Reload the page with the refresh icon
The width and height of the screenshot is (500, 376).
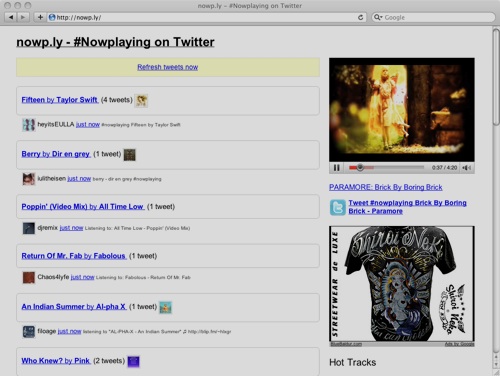coord(360,17)
